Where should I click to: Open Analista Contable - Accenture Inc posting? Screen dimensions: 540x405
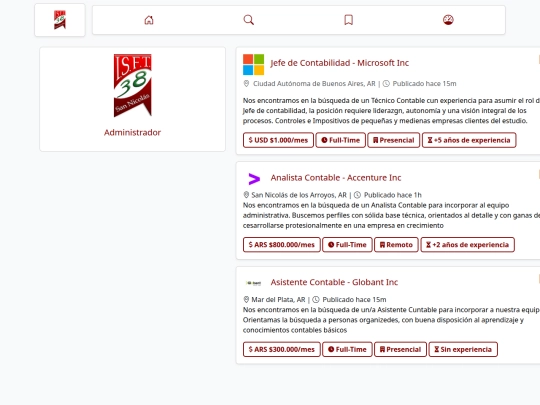(336, 178)
